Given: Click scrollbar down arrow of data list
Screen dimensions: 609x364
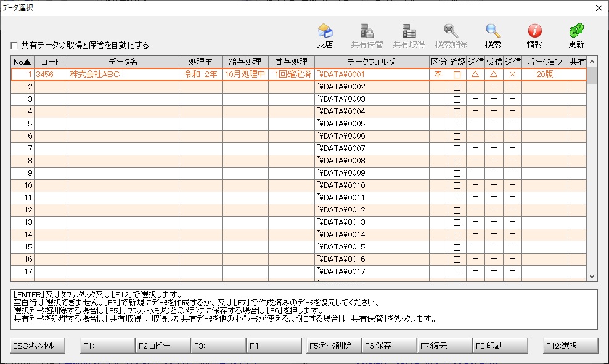Looking at the screenshot, I should point(592,277).
